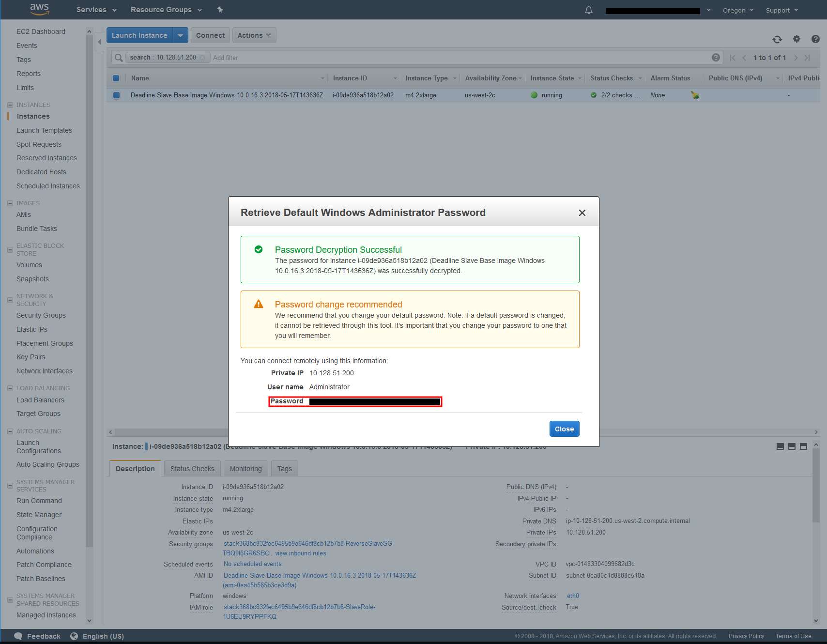Click the help question mark icon
This screenshot has width=827, height=644.
coord(815,39)
